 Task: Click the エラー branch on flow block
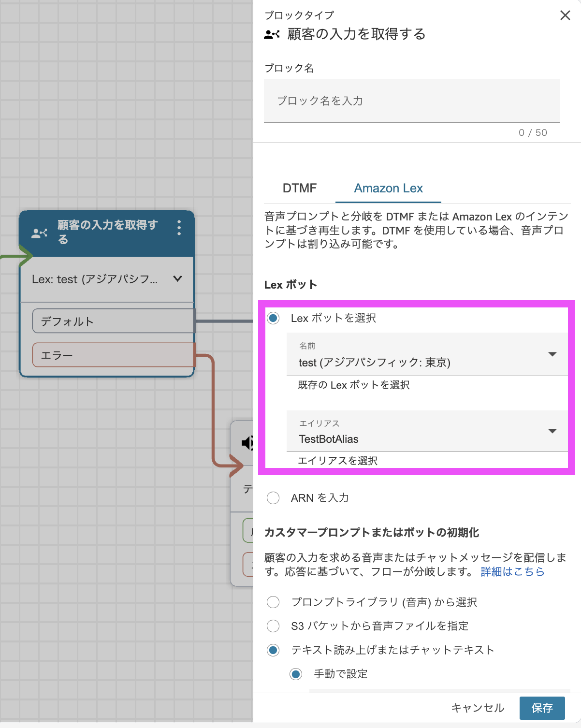click(x=114, y=355)
